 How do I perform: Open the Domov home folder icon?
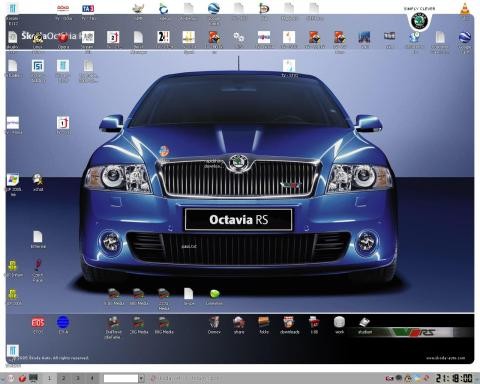point(214,322)
